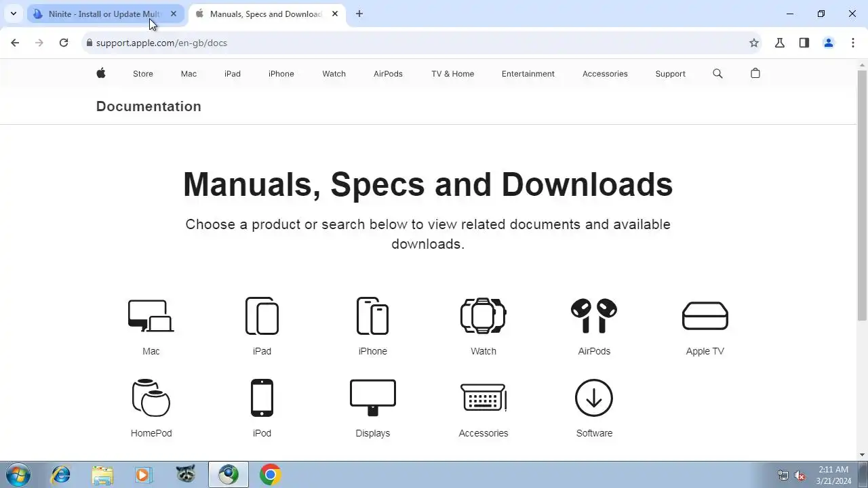The height and width of the screenshot is (488, 868).
Task: Open Windows Explorer from taskbar
Action: pos(102,474)
